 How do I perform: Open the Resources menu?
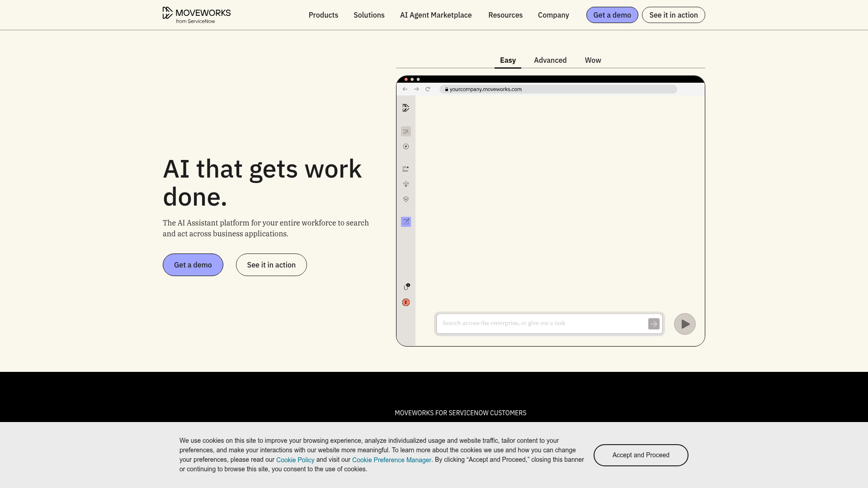tap(505, 15)
